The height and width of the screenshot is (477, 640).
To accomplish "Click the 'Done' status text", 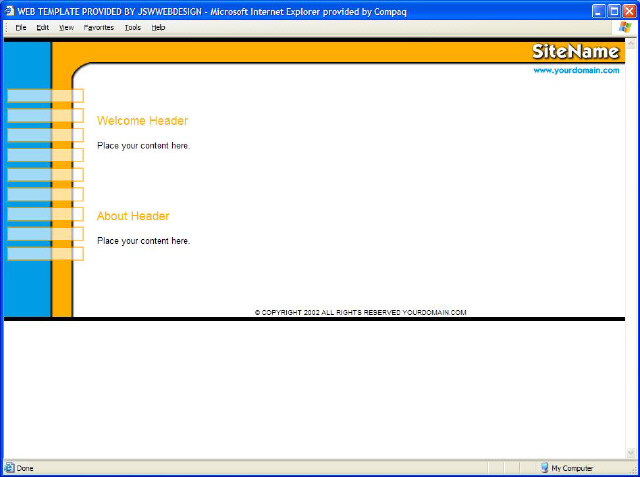I will (25, 468).
